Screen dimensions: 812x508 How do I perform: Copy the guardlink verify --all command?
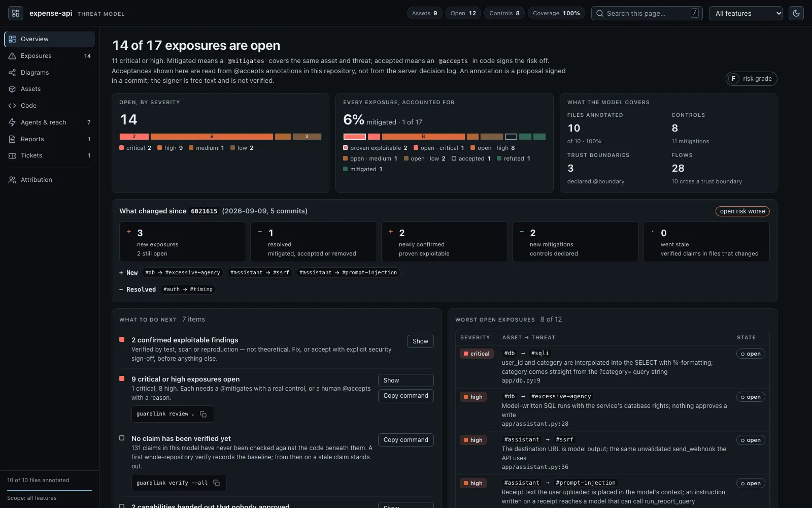point(217,483)
